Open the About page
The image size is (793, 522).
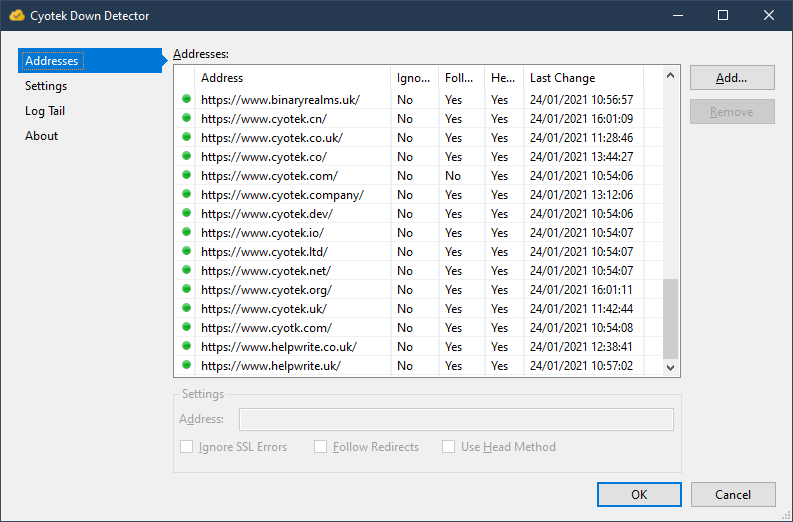coord(41,136)
